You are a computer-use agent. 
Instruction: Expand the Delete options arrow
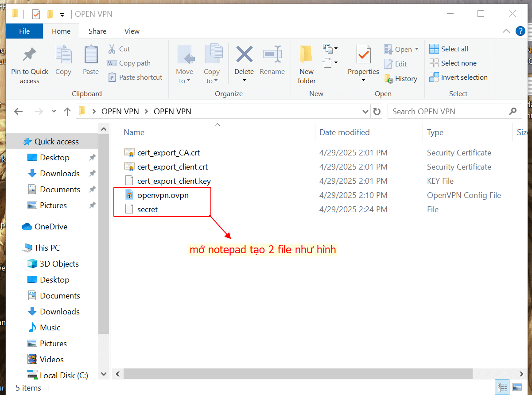[x=244, y=80]
